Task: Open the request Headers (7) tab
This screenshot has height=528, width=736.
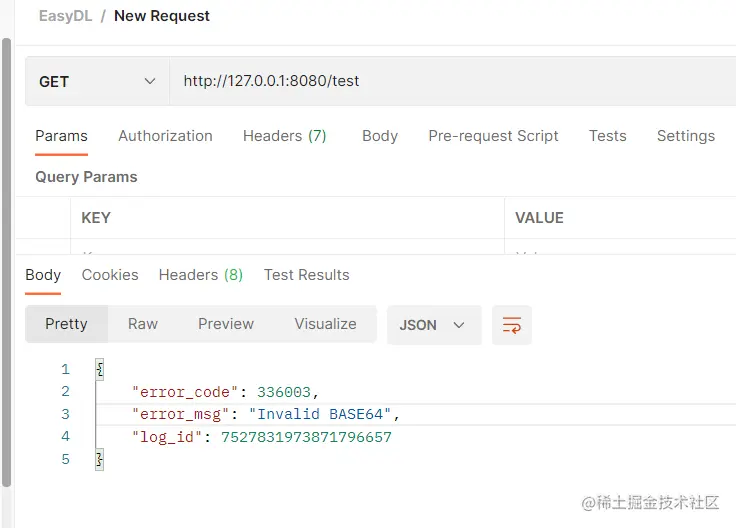Action: coord(284,136)
